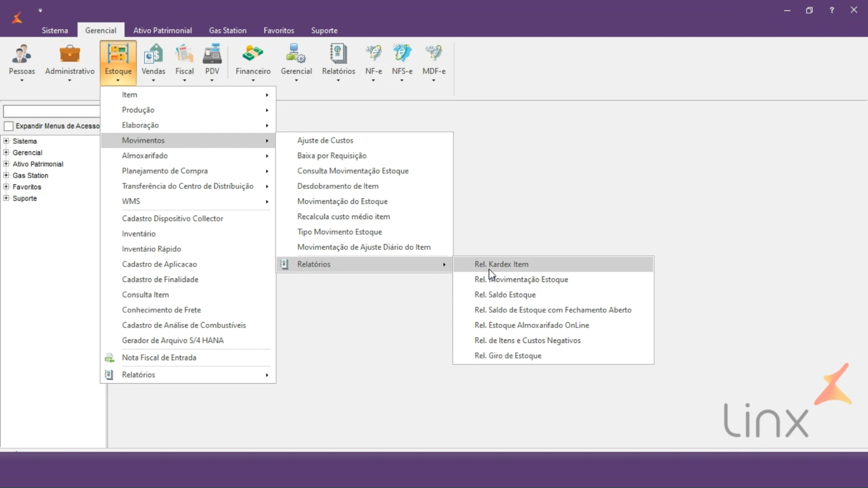
Task: Choose Inventário Rápido
Action: click(188, 249)
